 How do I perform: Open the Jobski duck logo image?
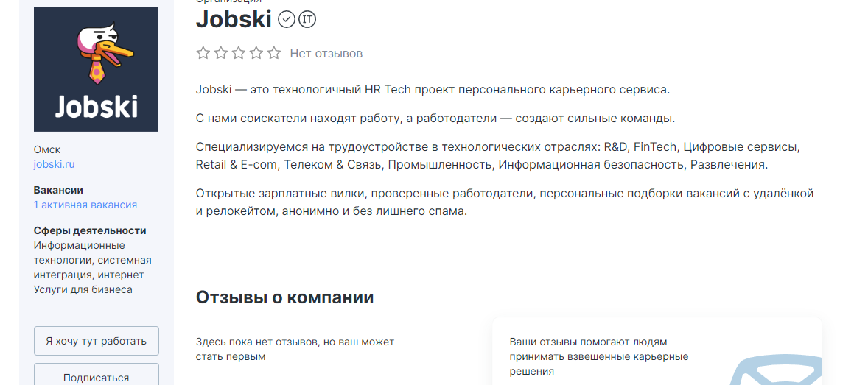click(96, 69)
